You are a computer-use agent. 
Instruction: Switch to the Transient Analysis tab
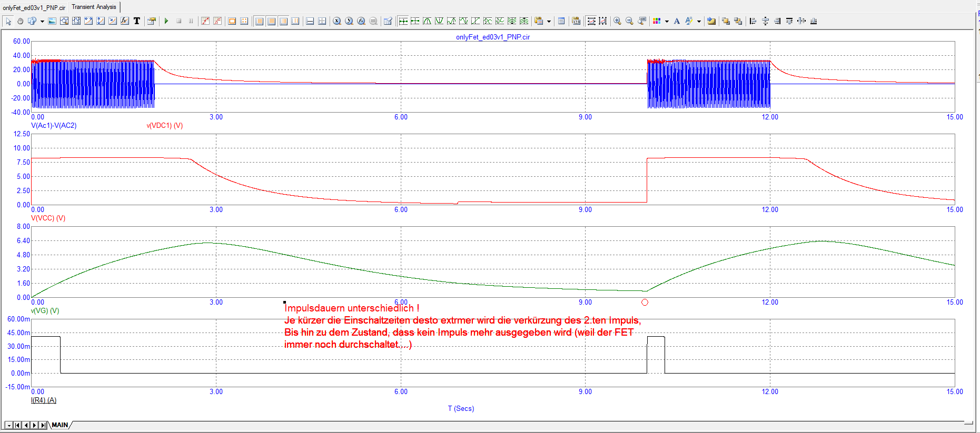click(x=94, y=7)
